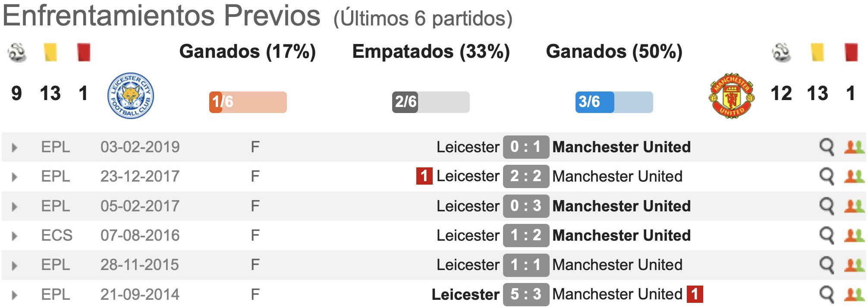Click magnifier icon for 05-02-2017 match
The image size is (868, 308).
[x=827, y=207]
